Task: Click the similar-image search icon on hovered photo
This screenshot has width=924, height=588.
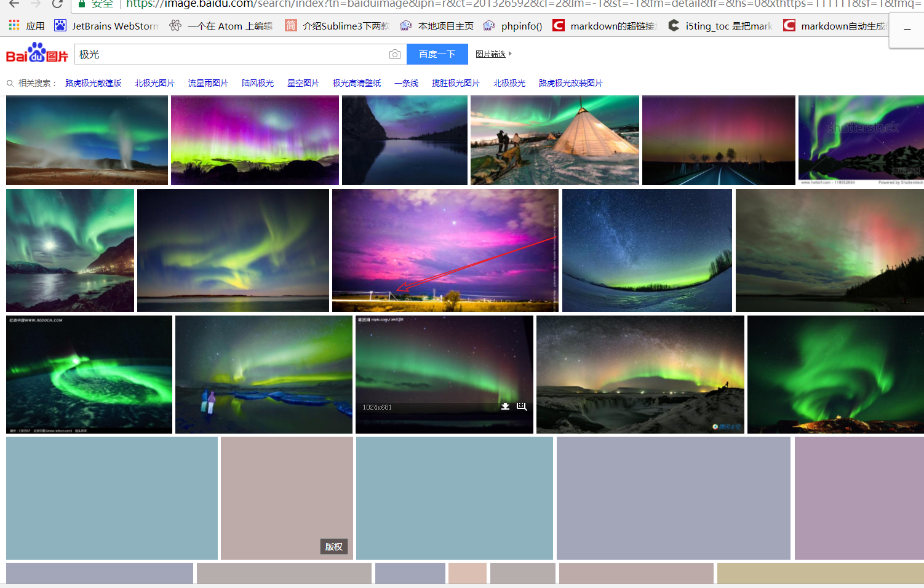Action: click(522, 407)
